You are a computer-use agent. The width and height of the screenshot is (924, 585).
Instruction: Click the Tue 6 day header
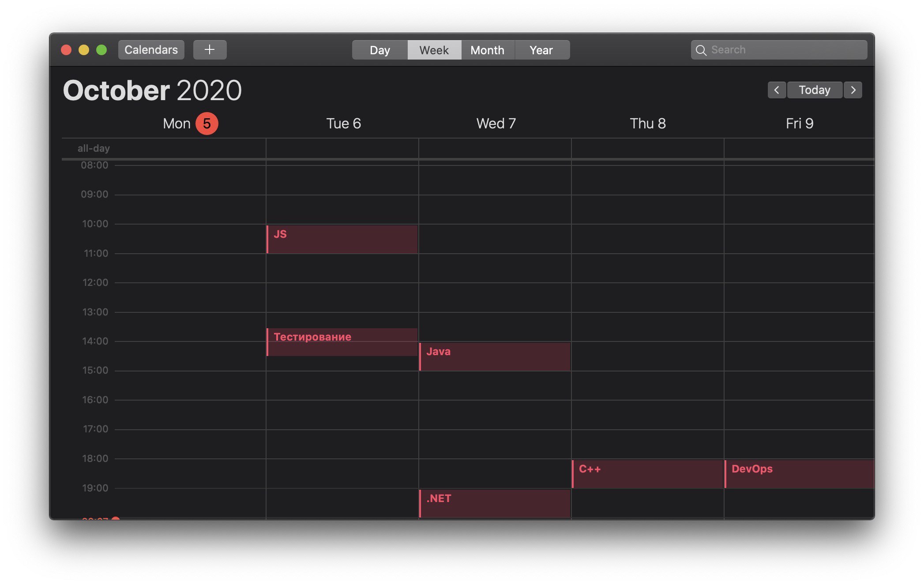pos(343,124)
